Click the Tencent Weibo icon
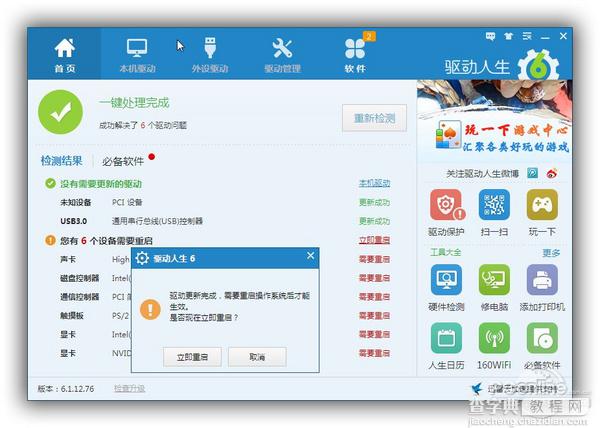 pyautogui.click(x=532, y=173)
